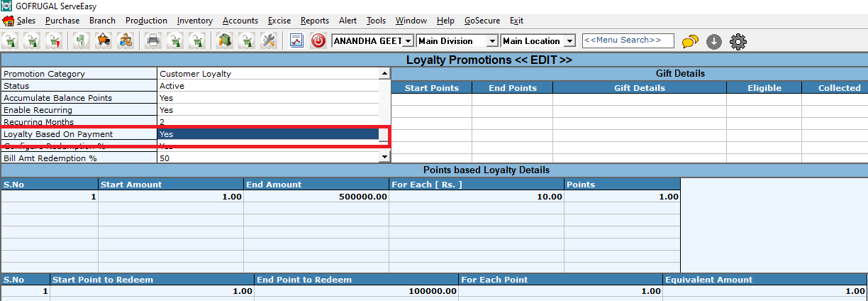This screenshot has width=868, height=301.
Task: Click the property list scrollbar thumb
Action: 384,135
